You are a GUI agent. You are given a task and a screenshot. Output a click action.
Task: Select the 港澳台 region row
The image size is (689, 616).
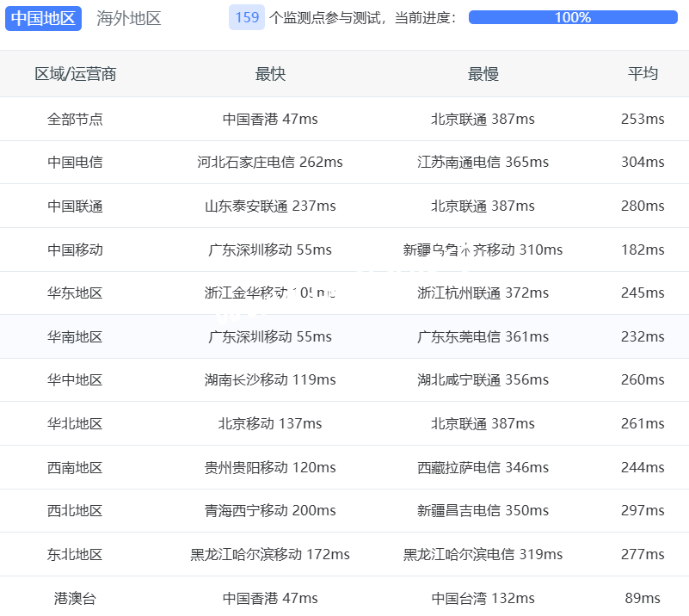tap(75, 598)
